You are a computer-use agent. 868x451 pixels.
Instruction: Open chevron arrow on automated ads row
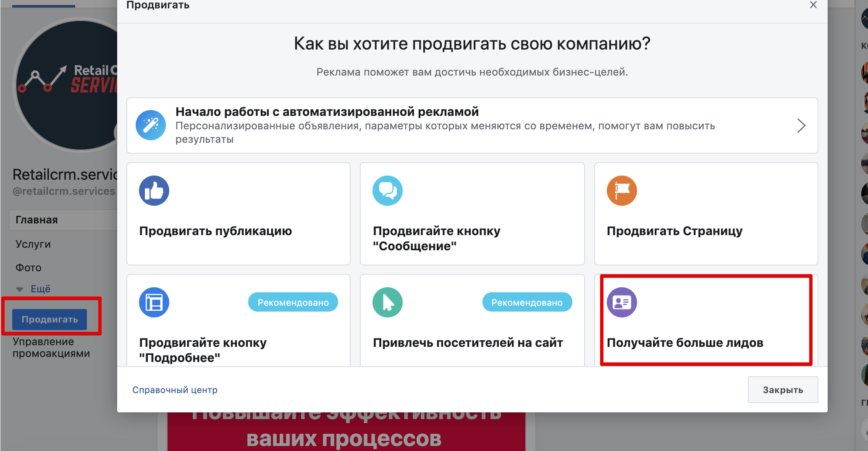pyautogui.click(x=801, y=126)
